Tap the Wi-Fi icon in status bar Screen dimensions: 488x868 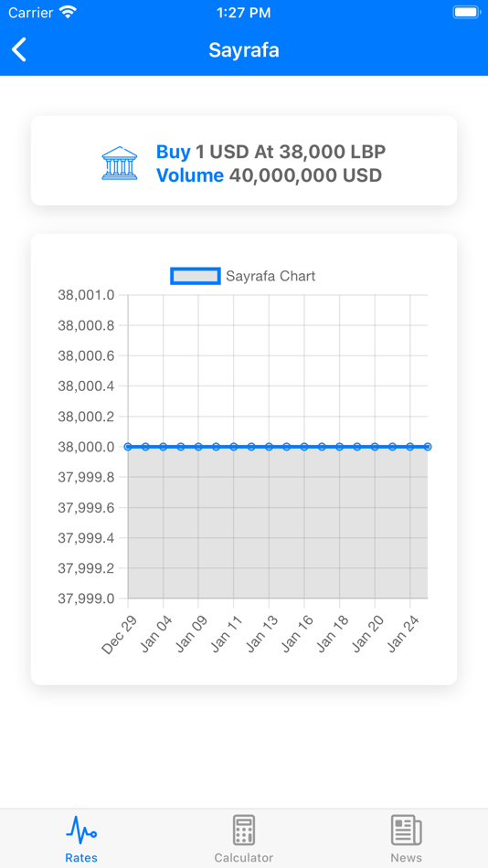click(x=68, y=12)
